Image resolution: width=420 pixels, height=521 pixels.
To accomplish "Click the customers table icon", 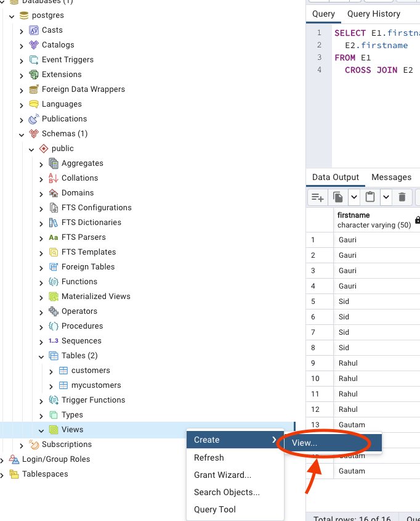I will point(63,371).
